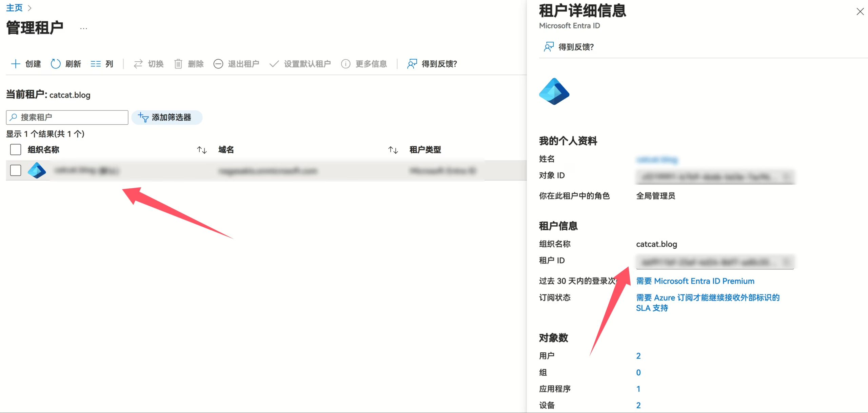Click the blurred domain name cell

coord(268,171)
